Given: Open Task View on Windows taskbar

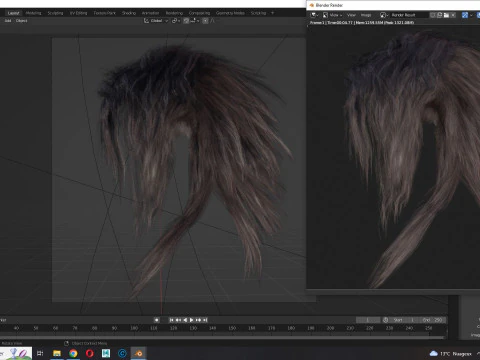Looking at the screenshot, I should tap(40, 353).
